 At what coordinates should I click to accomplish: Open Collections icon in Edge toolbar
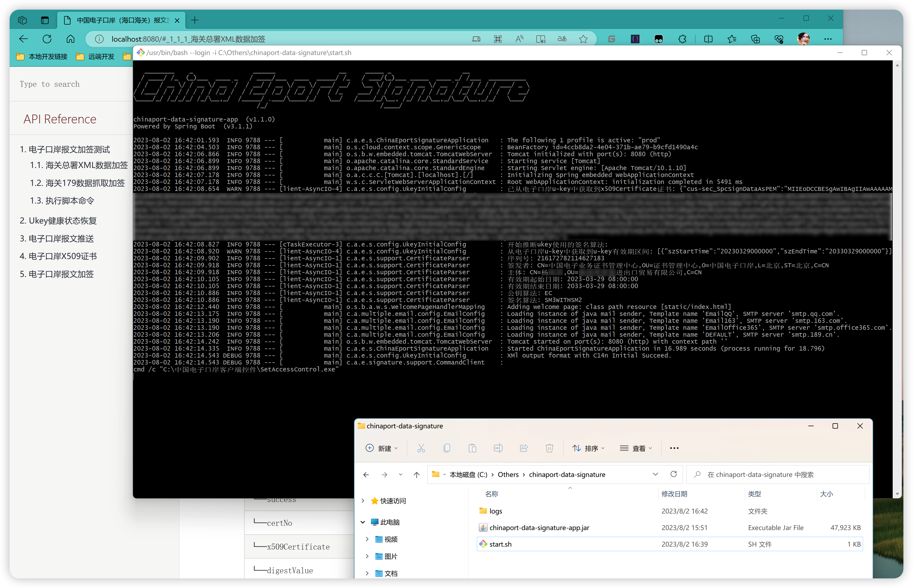pyautogui.click(x=755, y=39)
